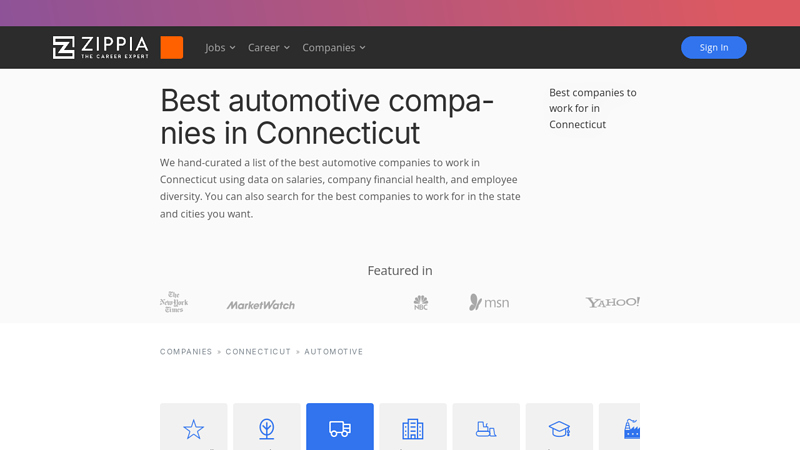Click the Zippia logo
This screenshot has width=800, height=450.
(x=101, y=47)
